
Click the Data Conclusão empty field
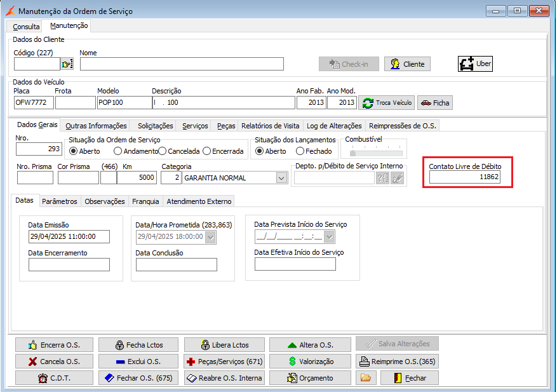click(x=176, y=265)
